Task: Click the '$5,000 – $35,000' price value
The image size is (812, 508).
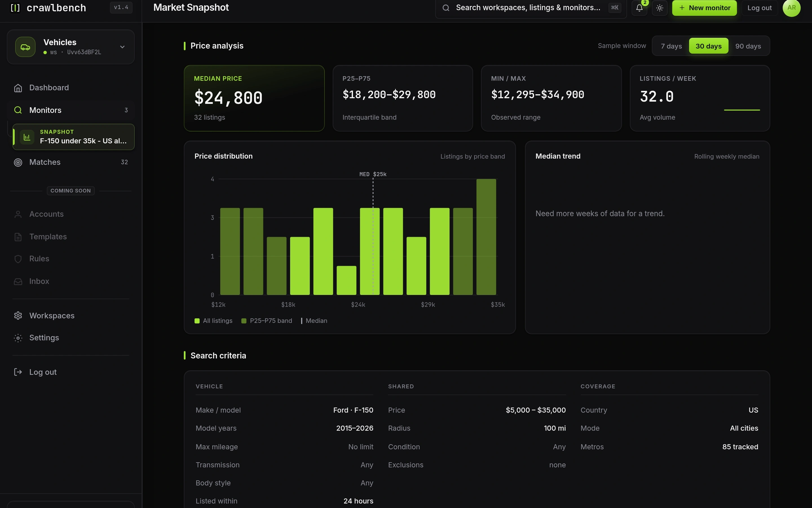Action: [535, 410]
